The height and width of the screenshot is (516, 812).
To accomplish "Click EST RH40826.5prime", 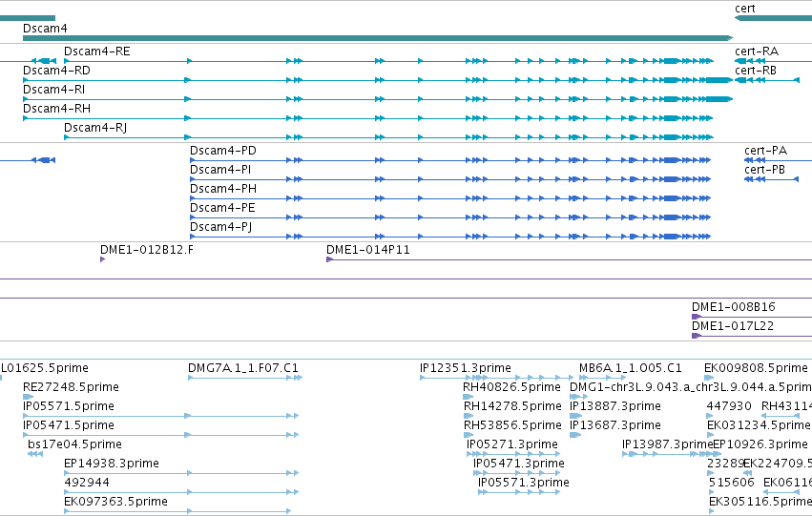I will (x=511, y=387).
